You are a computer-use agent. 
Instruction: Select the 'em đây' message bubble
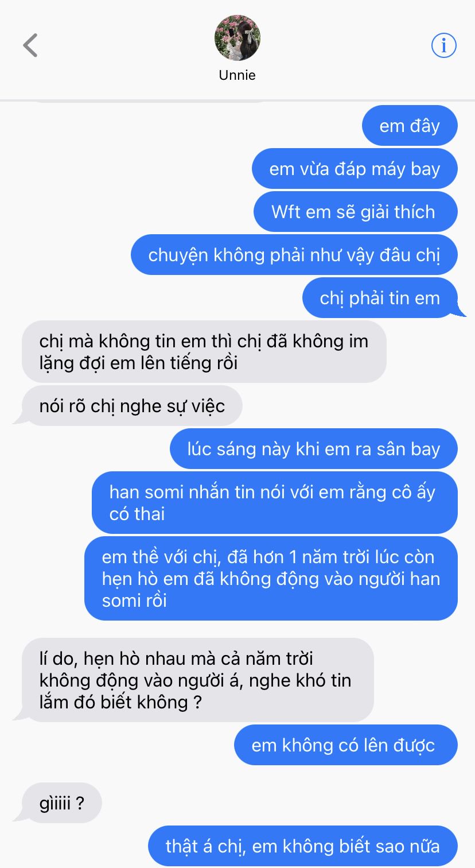pyautogui.click(x=410, y=126)
